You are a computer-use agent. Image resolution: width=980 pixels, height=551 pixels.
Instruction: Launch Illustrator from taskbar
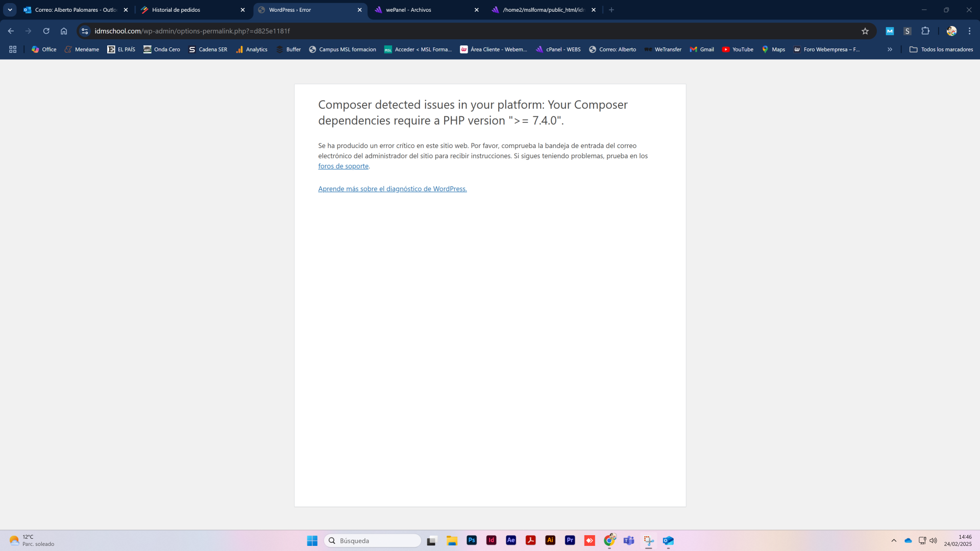point(550,540)
